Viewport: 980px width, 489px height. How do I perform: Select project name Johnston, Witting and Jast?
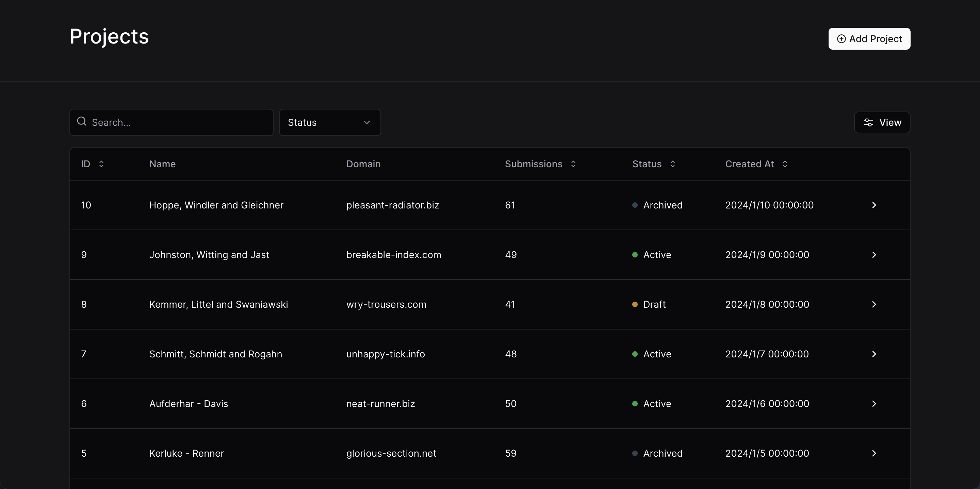pyautogui.click(x=209, y=255)
